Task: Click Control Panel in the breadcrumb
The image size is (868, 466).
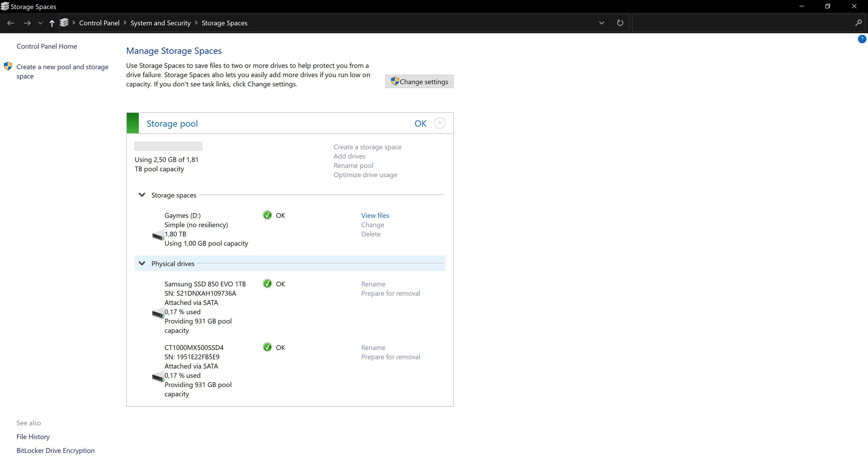Action: coord(99,23)
